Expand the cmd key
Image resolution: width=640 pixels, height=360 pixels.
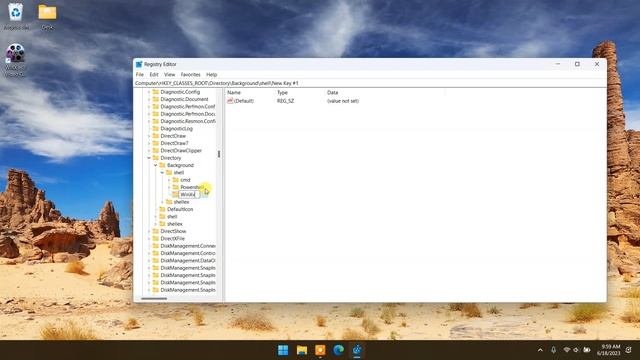tap(169, 180)
